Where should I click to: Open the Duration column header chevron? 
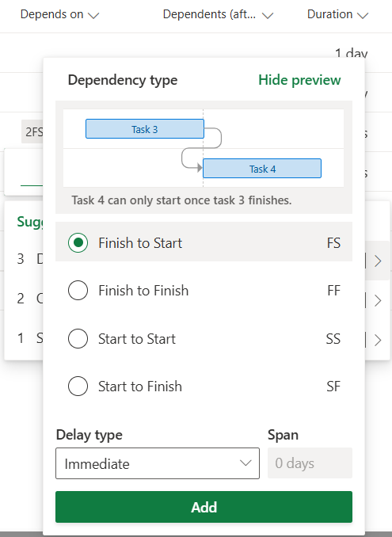363,15
